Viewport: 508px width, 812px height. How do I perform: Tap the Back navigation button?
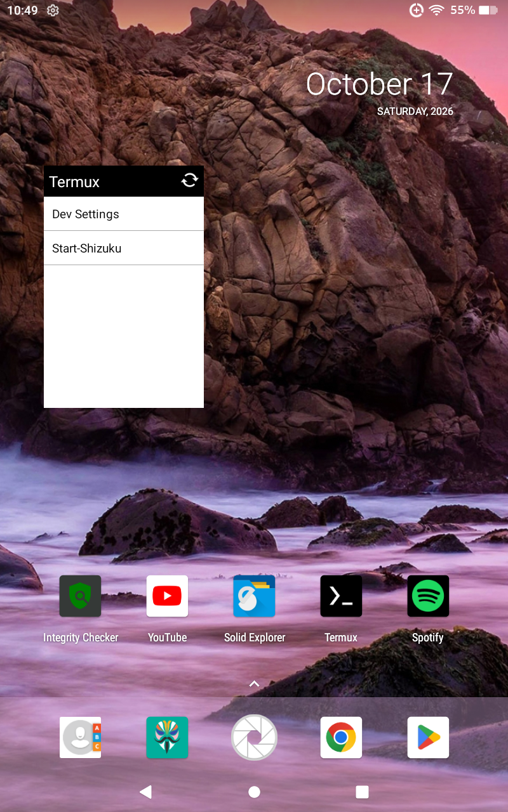coord(145,792)
